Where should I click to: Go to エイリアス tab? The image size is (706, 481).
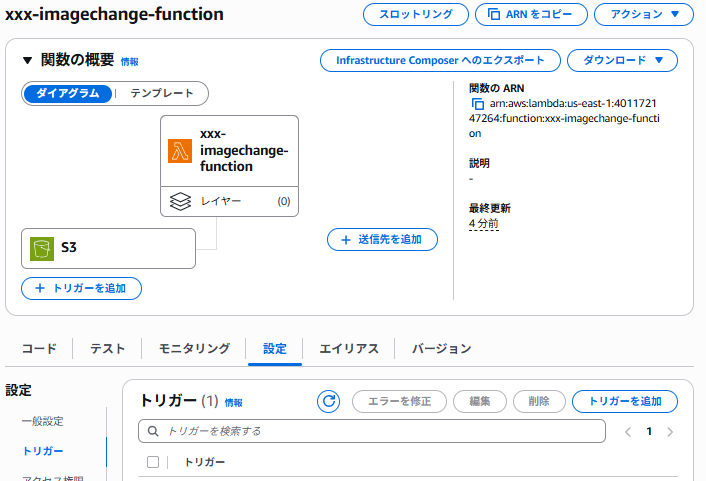(349, 349)
